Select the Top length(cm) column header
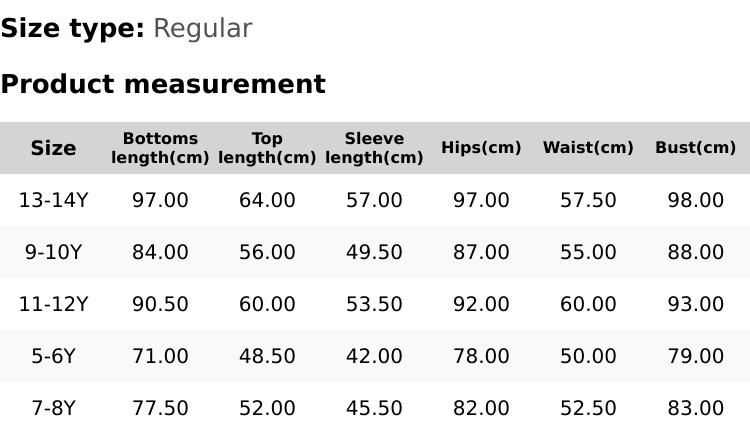Screen dimensions: 750x434 [267, 148]
